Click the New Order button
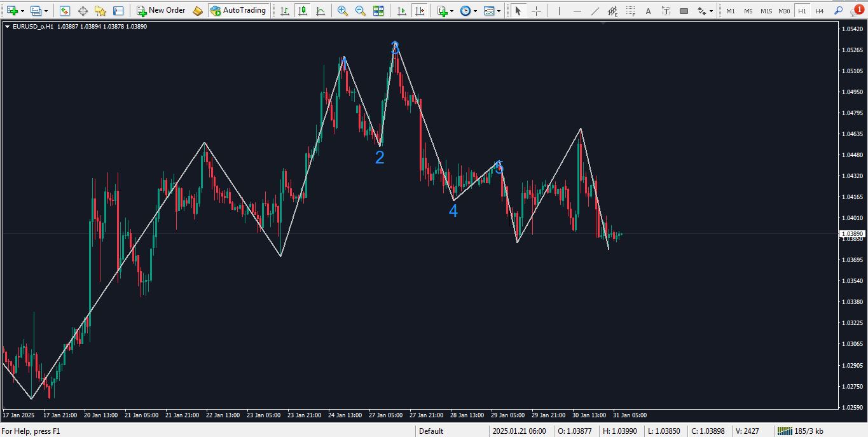Screen dimensions: 868x437 coord(161,11)
